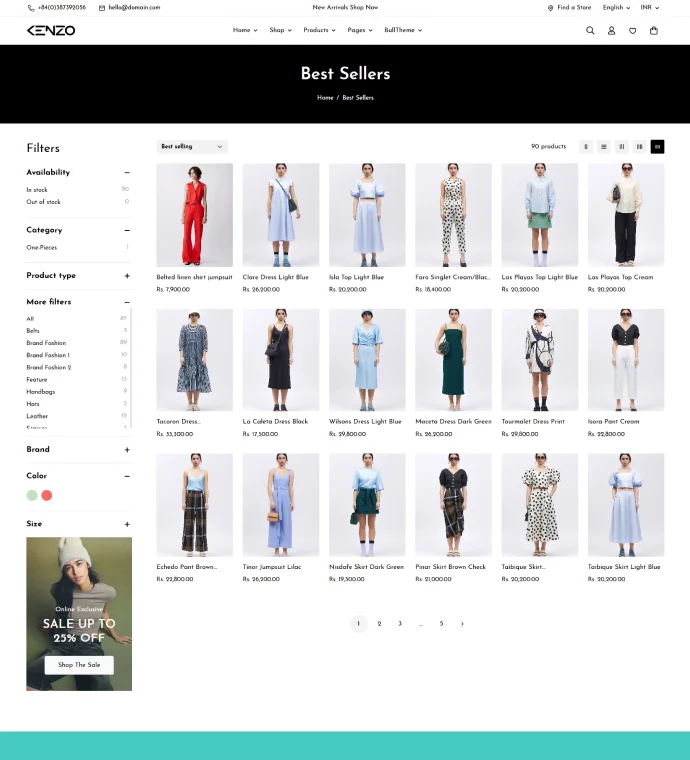The width and height of the screenshot is (690, 760).
Task: Select the Brand Fashion 2 filter
Action: 48,367
